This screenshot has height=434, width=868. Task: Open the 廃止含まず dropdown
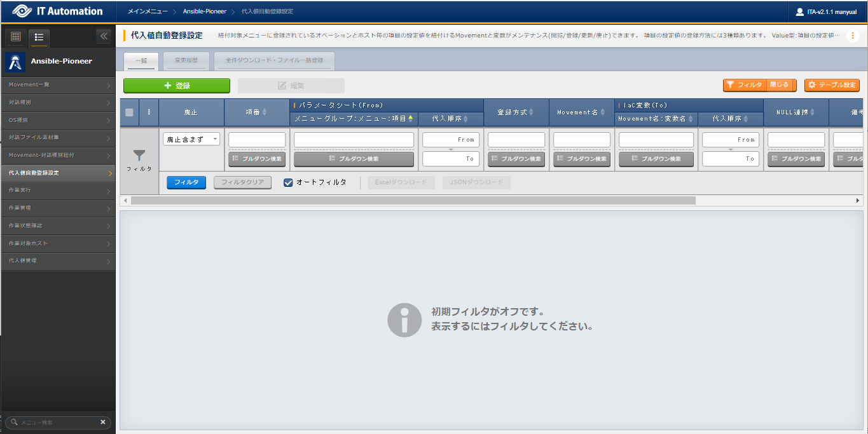click(x=191, y=139)
